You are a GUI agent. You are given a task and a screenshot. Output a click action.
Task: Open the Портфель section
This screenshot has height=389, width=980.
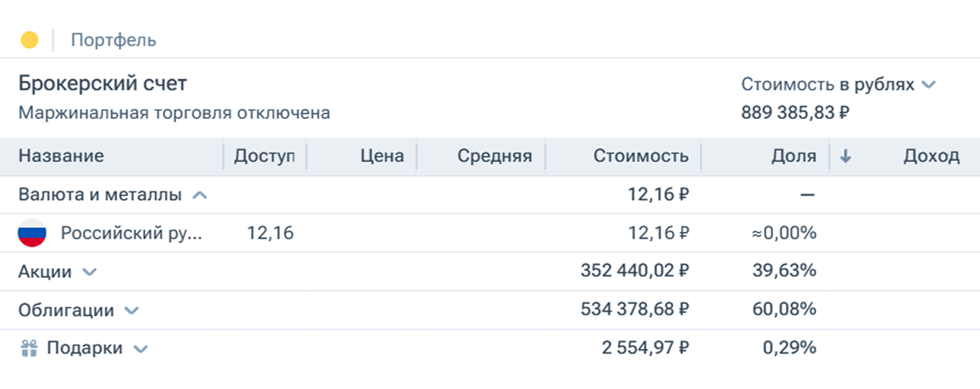(x=113, y=39)
